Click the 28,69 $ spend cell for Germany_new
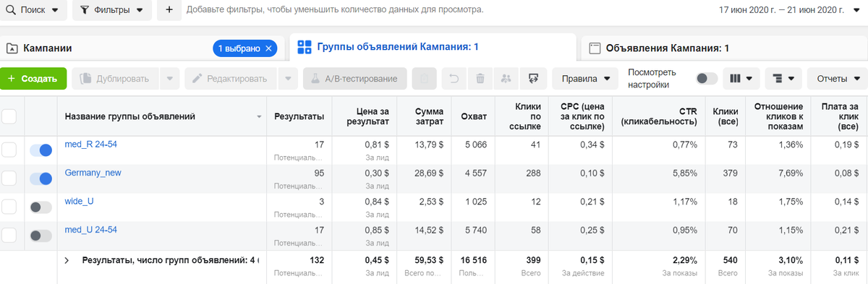The image size is (868, 284). point(430,173)
